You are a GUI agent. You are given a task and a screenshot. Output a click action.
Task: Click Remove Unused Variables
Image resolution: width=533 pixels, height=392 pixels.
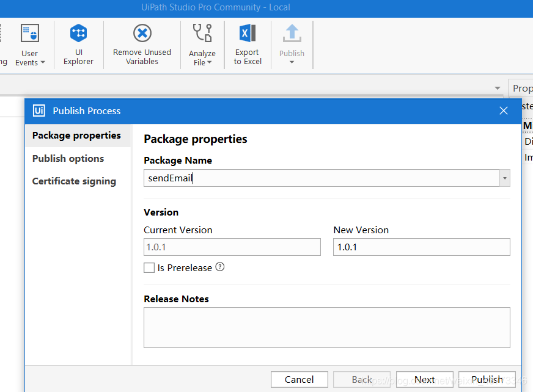[x=142, y=44]
